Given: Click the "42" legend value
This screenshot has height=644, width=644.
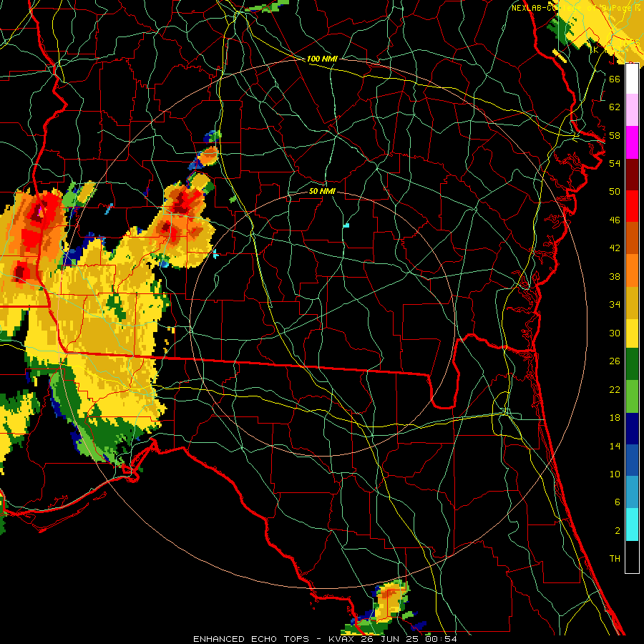Looking at the screenshot, I should pyautogui.click(x=615, y=248).
